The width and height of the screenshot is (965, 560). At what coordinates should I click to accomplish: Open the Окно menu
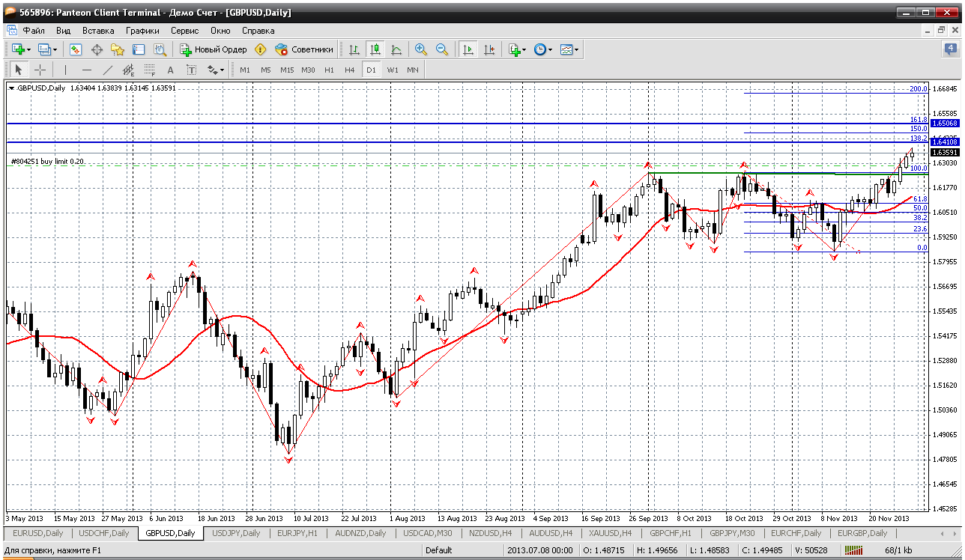pos(220,31)
